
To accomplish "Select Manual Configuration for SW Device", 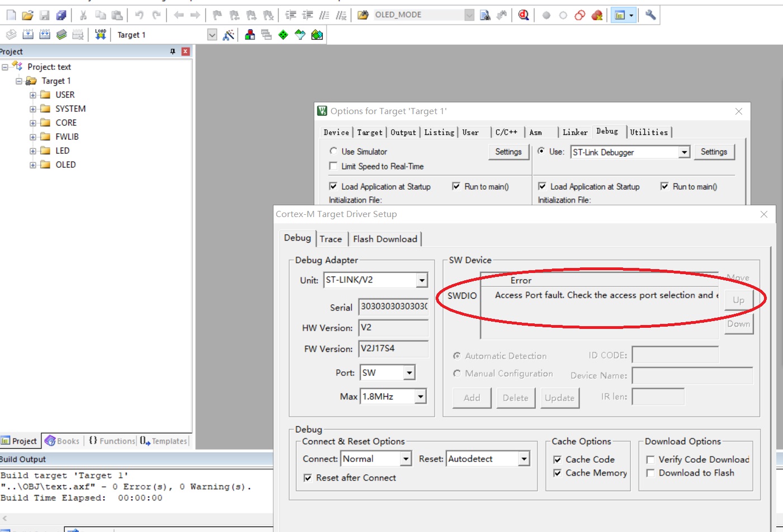I will (x=457, y=374).
